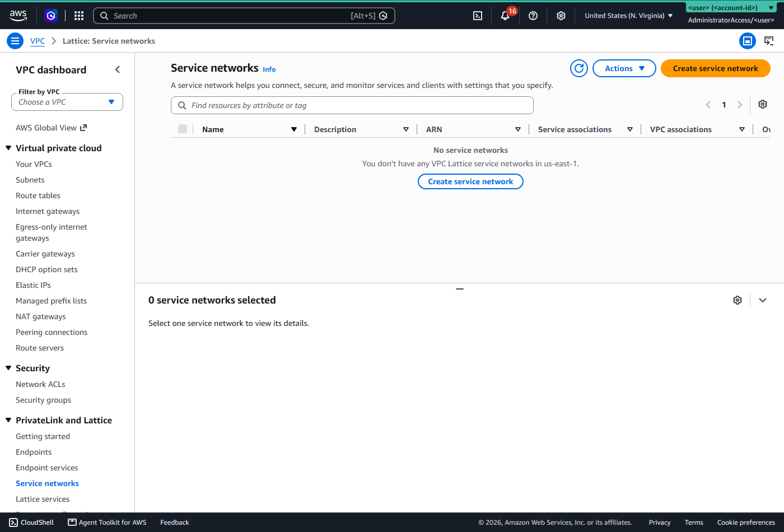Open the help question mark icon
The height and width of the screenshot is (532, 784).
pos(533,16)
